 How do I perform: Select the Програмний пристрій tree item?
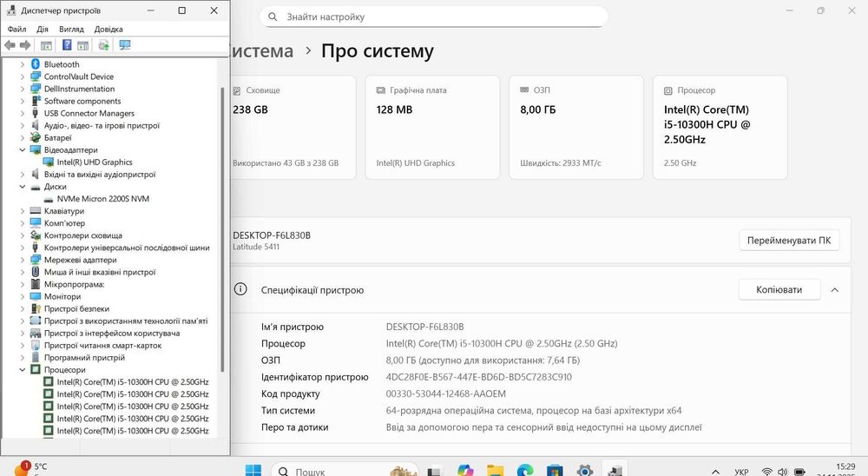coord(84,357)
